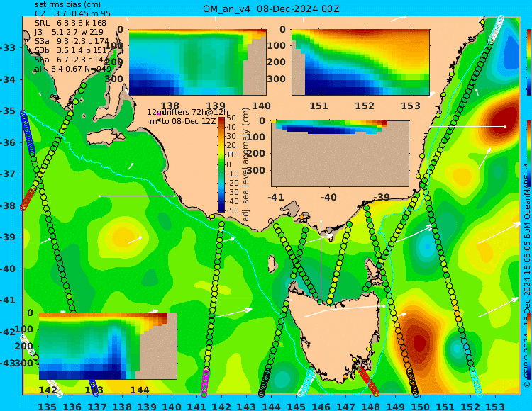Click the -37 latitude axis label

click(x=8, y=174)
